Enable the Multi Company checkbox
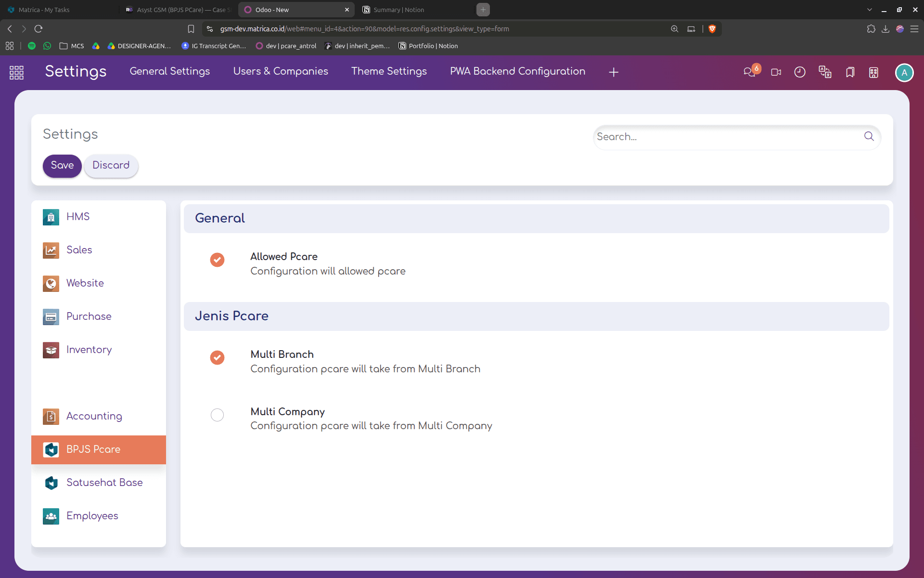Image resolution: width=924 pixels, height=578 pixels. [217, 415]
